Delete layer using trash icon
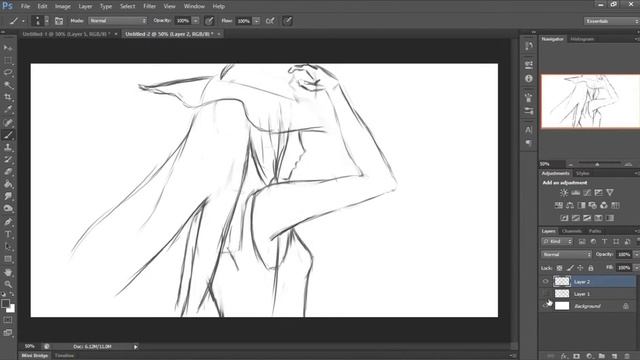 coord(627,356)
